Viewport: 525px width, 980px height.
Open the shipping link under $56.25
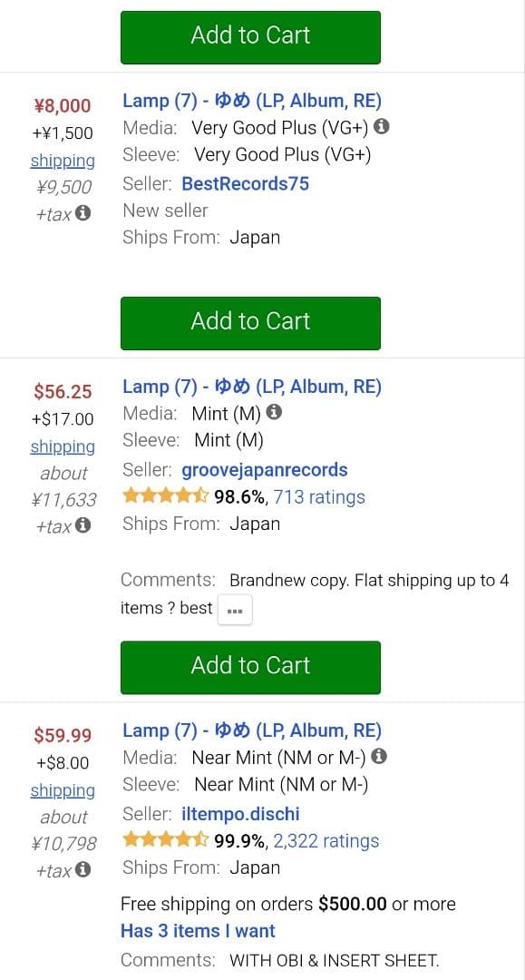click(62, 446)
